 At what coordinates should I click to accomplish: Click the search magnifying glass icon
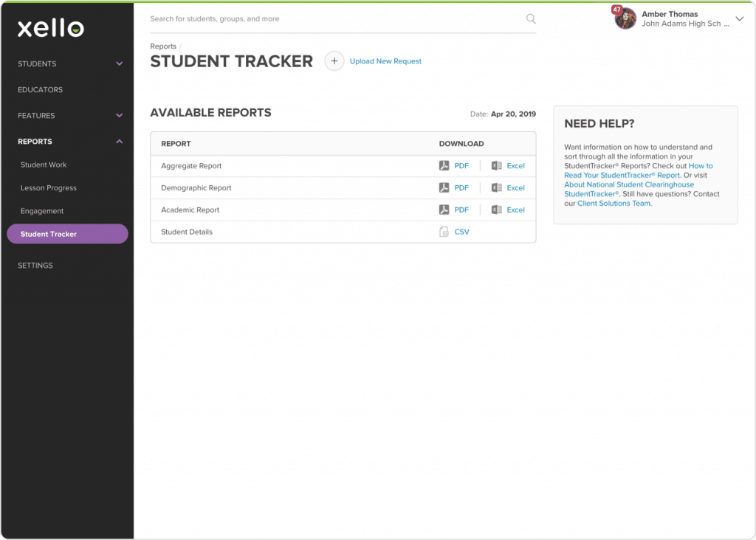click(531, 18)
